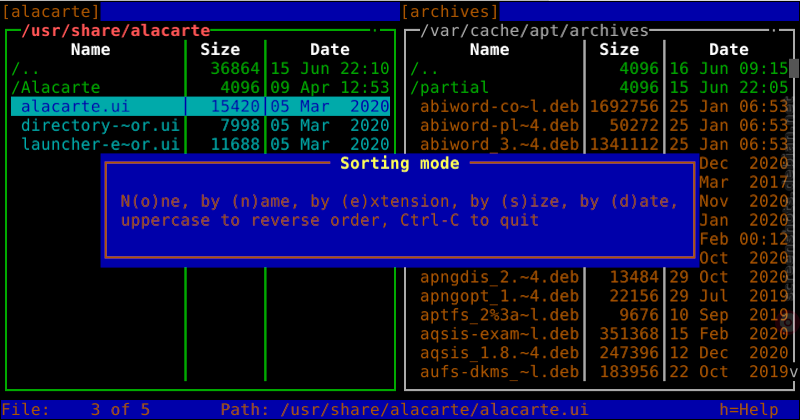The width and height of the screenshot is (800, 420).
Task: Click date 15 Jun 22:05 of /partial
Action: (x=729, y=87)
